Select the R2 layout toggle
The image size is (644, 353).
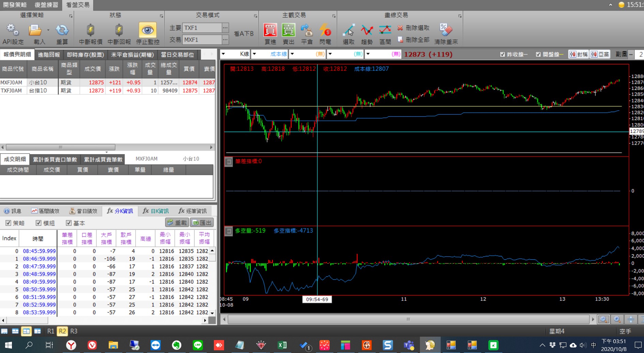(62, 331)
